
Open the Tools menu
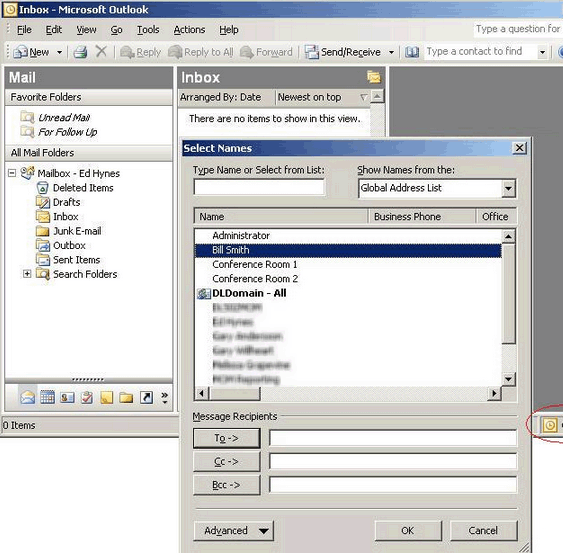pyautogui.click(x=148, y=30)
